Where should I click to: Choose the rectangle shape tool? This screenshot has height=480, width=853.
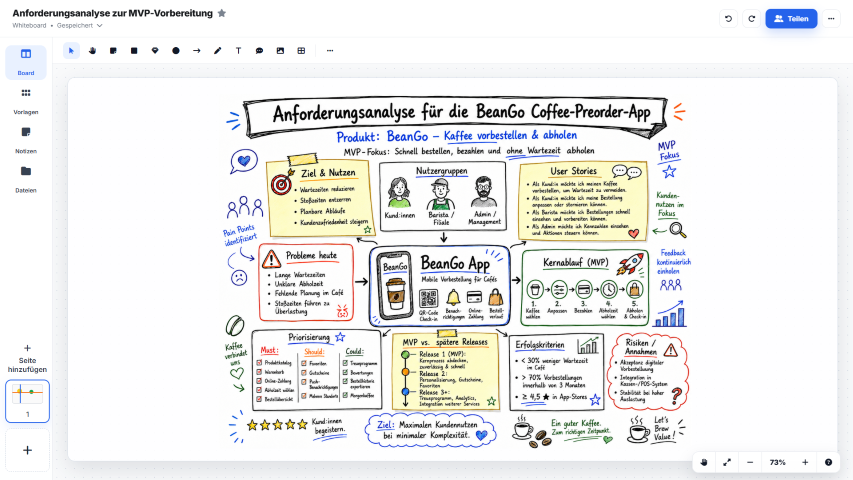[x=134, y=51]
